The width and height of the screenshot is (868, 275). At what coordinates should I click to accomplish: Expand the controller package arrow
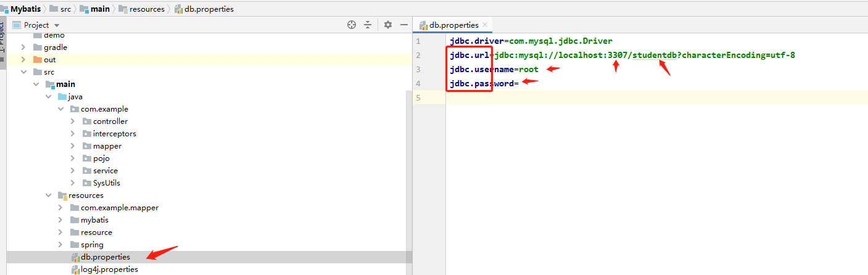click(73, 121)
